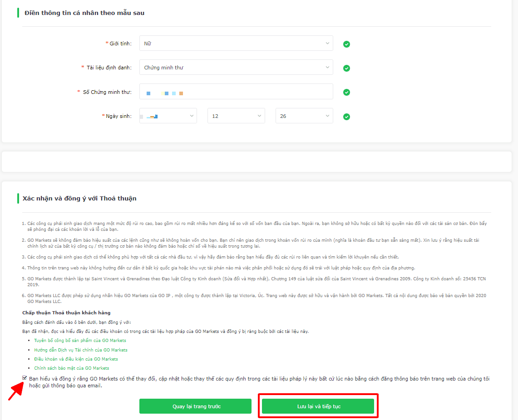Click the Tài liệu định danh field label
This screenshot has height=420, width=518.
109,68
